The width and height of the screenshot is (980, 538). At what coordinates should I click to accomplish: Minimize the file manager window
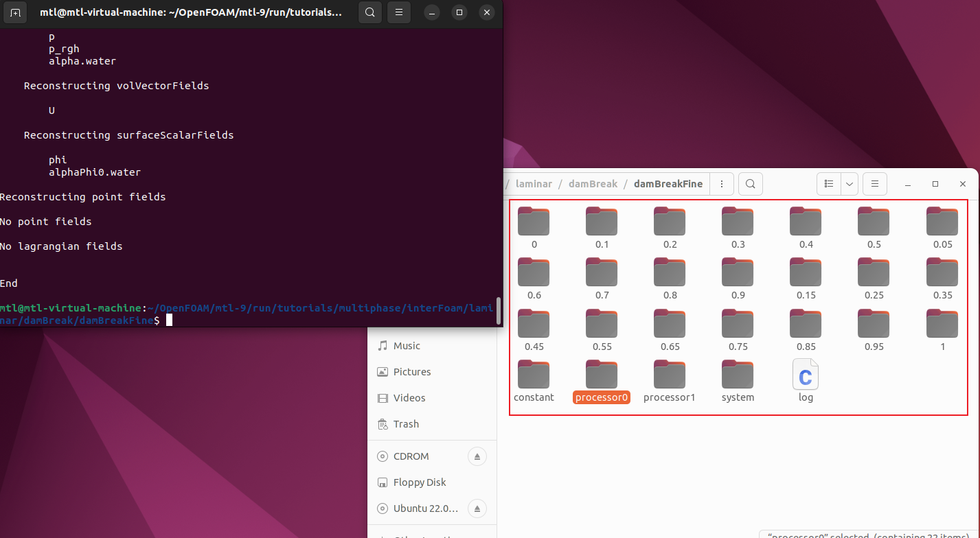[x=908, y=184]
